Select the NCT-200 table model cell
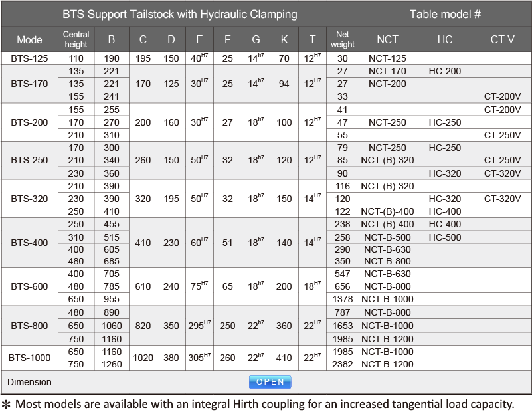The width and height of the screenshot is (532, 414). (x=387, y=84)
